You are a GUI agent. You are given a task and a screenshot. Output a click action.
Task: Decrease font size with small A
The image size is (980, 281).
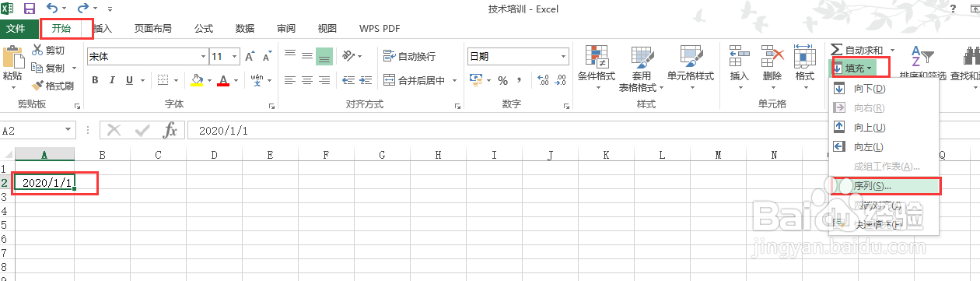point(267,56)
